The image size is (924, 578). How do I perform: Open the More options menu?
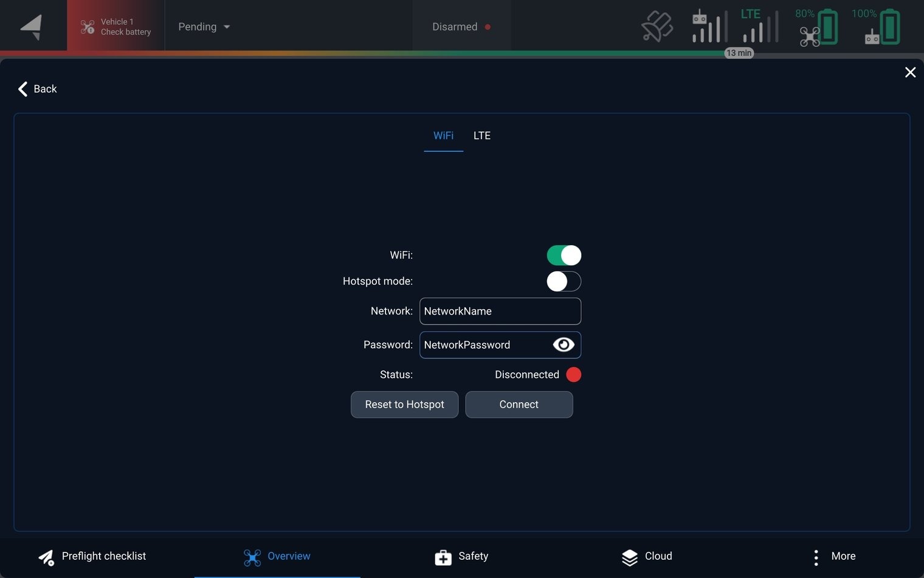pos(816,557)
